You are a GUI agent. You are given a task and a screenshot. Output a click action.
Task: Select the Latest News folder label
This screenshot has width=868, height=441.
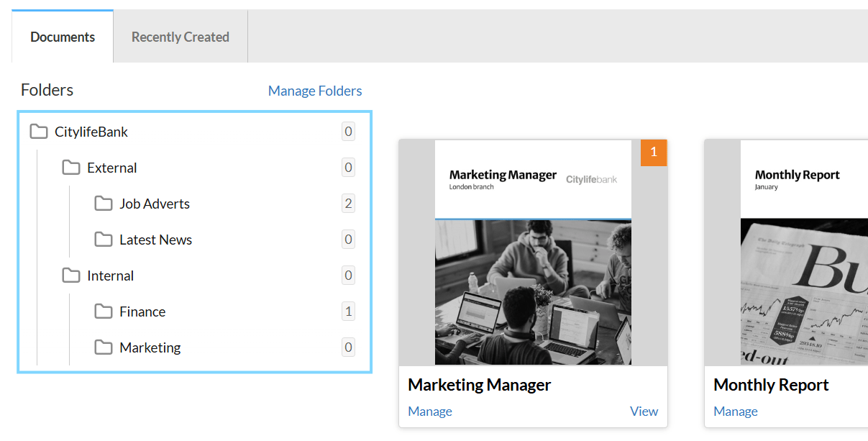(155, 240)
